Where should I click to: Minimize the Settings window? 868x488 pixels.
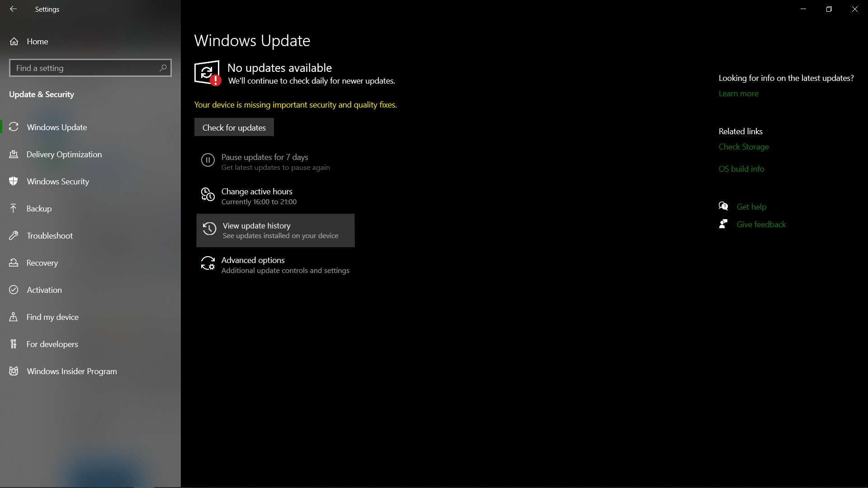(803, 9)
